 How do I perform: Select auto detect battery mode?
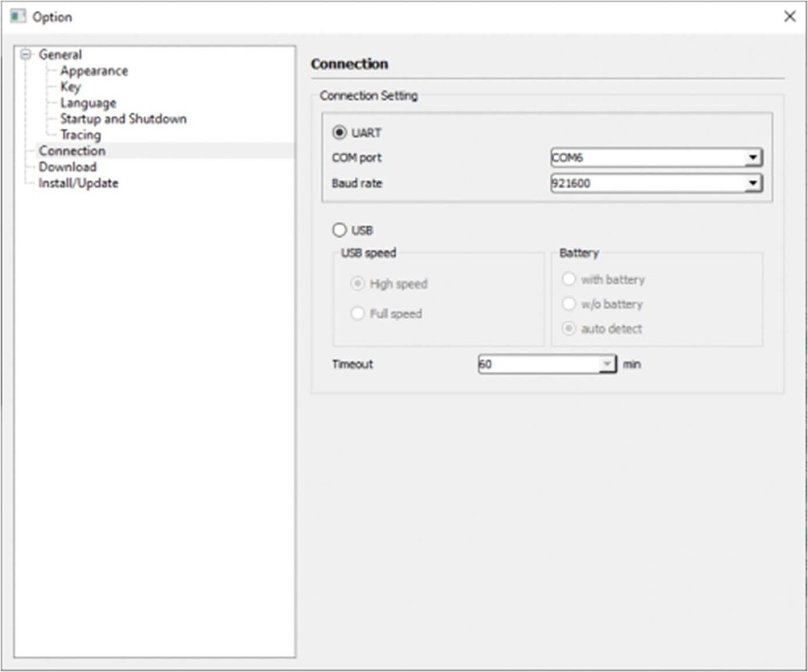tap(568, 329)
